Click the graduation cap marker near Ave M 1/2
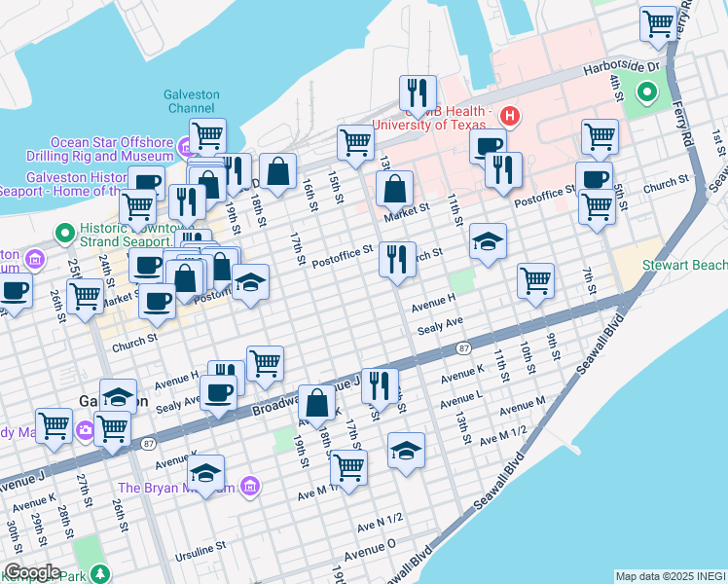Screen dimensions: 728x584 (x=406, y=451)
